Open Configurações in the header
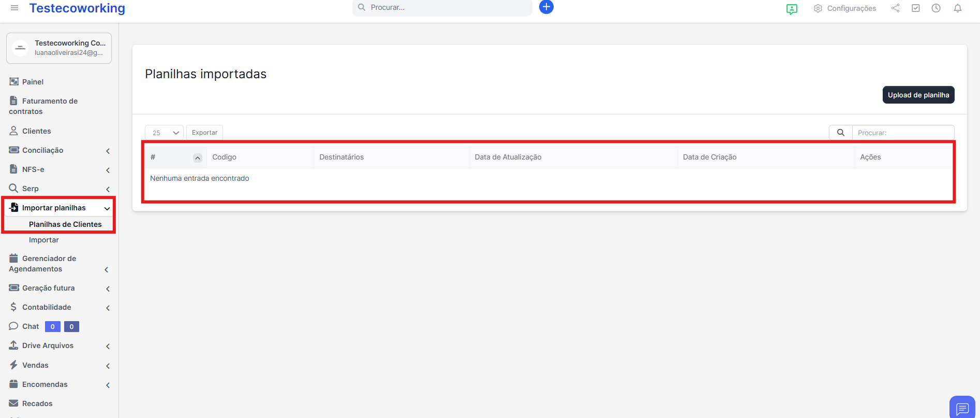 [844, 8]
